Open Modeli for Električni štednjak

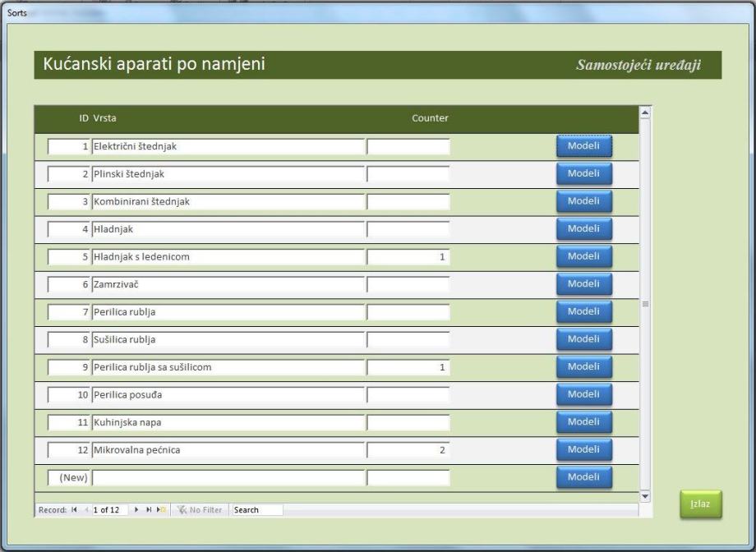click(x=584, y=145)
